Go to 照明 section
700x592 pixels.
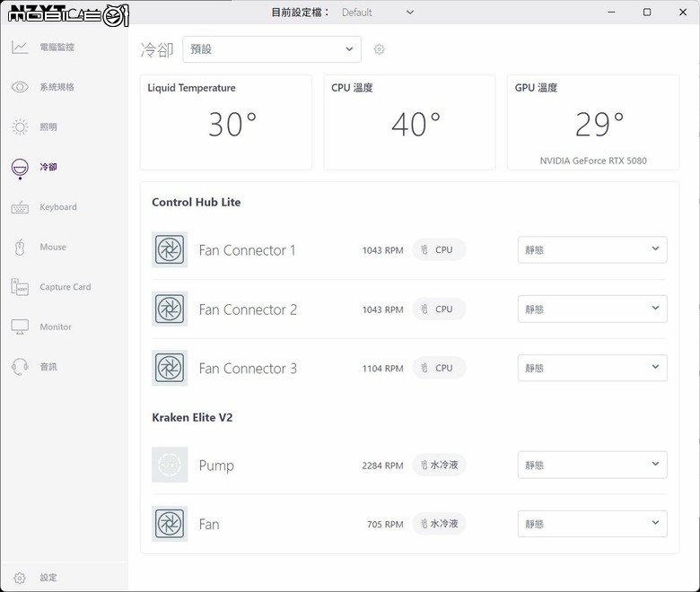pyautogui.click(x=48, y=127)
